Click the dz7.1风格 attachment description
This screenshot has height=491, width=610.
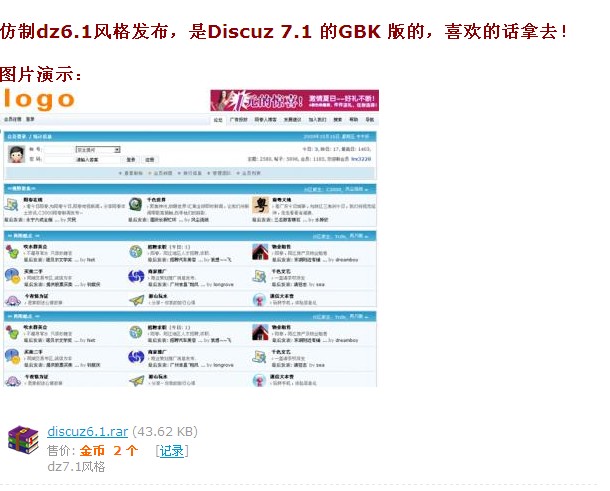point(76,466)
